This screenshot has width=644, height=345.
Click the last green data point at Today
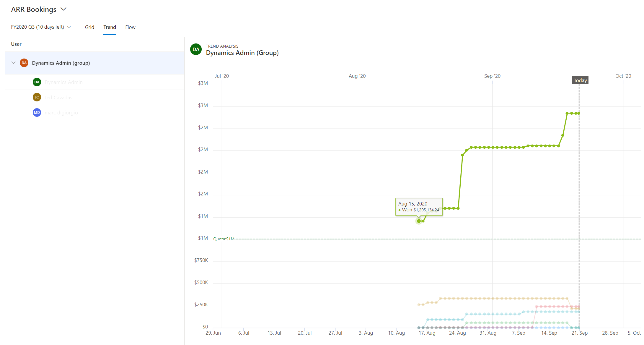[579, 113]
